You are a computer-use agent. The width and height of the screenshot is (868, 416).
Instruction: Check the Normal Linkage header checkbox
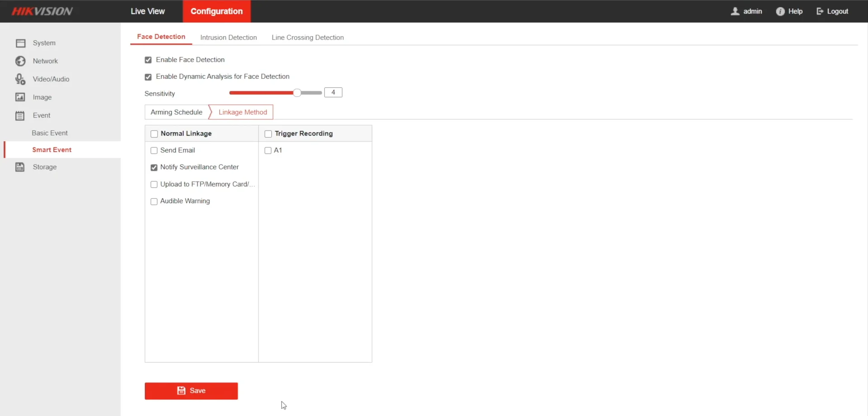point(154,134)
